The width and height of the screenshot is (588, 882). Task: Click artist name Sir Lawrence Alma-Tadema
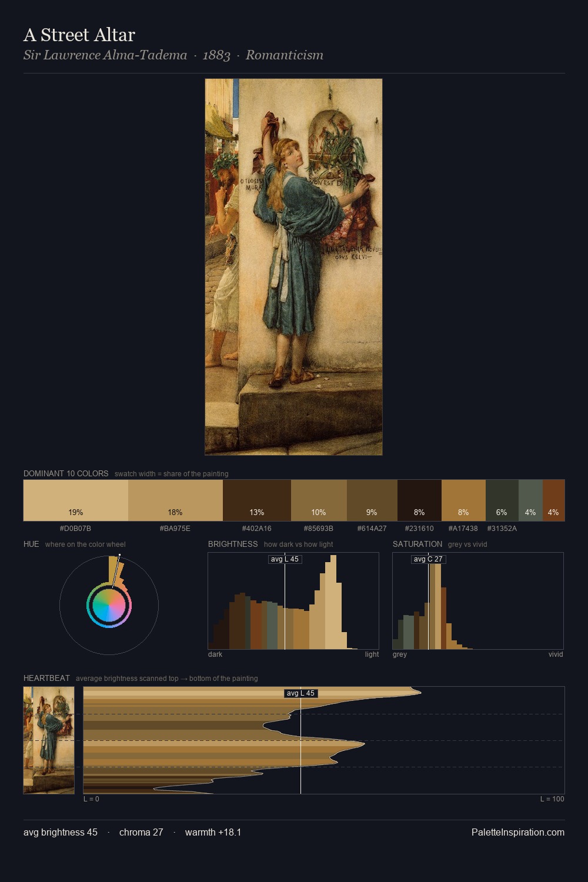[x=105, y=55]
